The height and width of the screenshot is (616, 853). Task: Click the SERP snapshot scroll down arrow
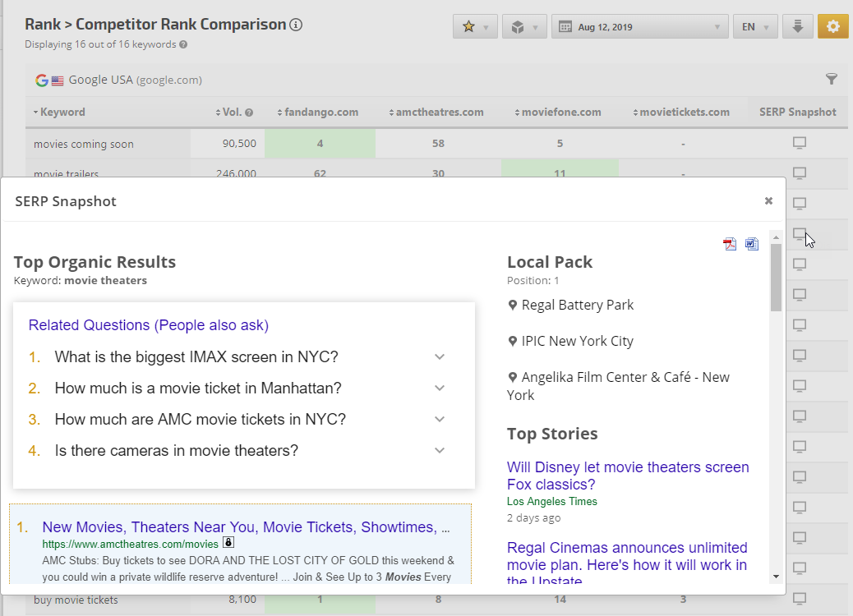tap(776, 577)
